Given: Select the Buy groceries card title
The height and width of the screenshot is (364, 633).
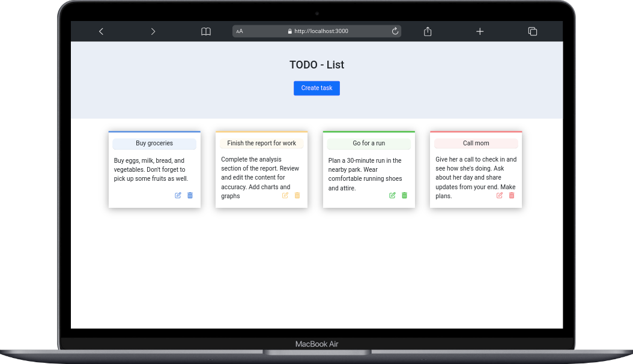Looking at the screenshot, I should pyautogui.click(x=154, y=144).
